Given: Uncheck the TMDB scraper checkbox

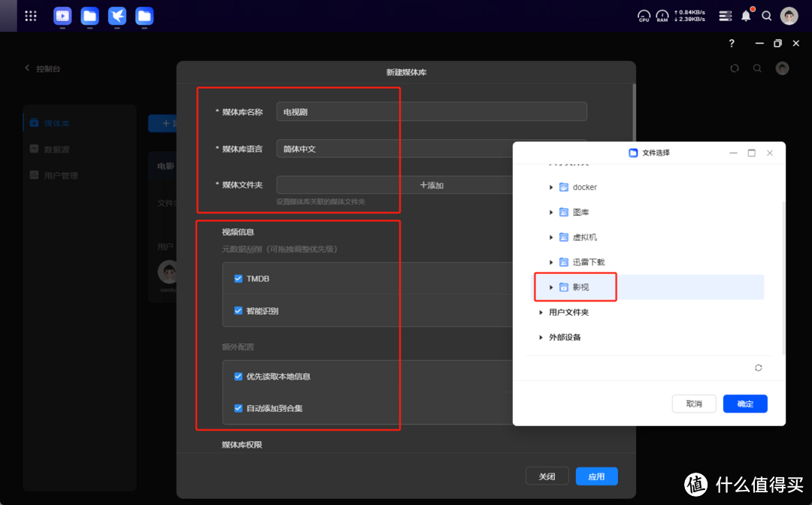Looking at the screenshot, I should tap(238, 279).
